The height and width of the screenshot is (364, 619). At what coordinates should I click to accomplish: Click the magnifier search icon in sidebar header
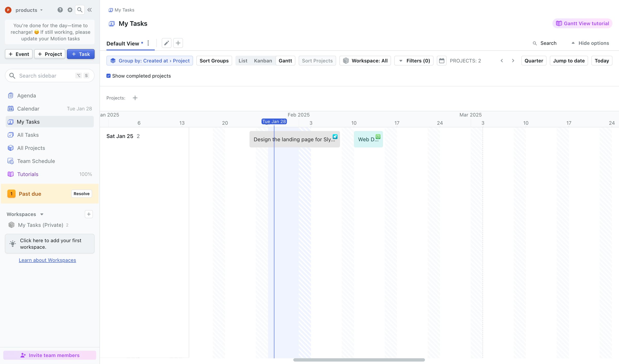(x=80, y=10)
